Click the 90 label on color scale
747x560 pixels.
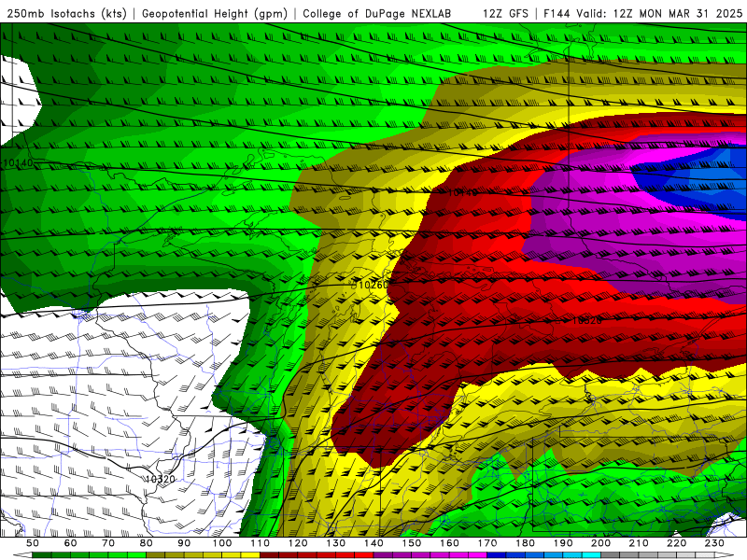184,543
